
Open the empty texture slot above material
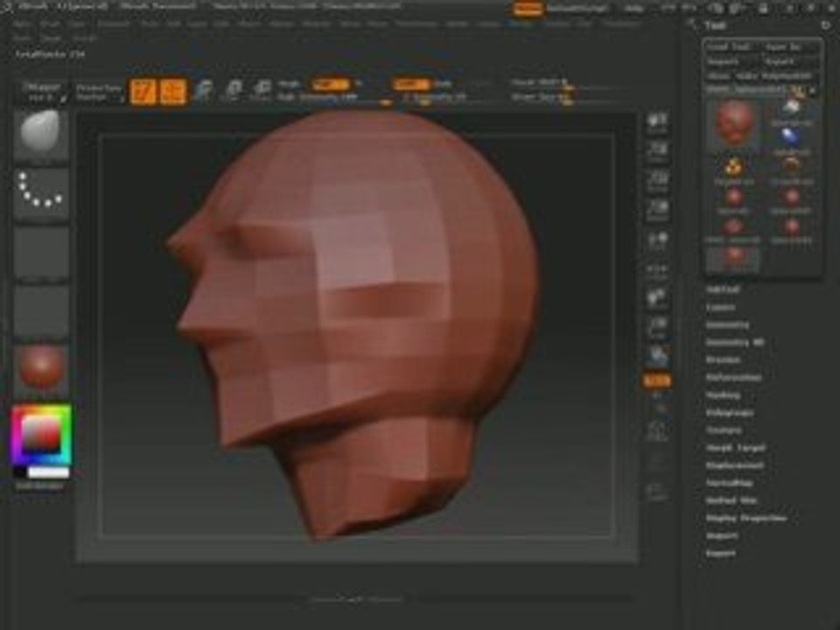click(x=41, y=311)
